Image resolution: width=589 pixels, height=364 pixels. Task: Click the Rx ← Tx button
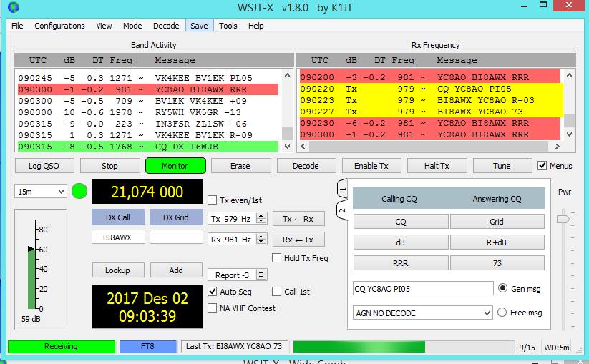(298, 240)
